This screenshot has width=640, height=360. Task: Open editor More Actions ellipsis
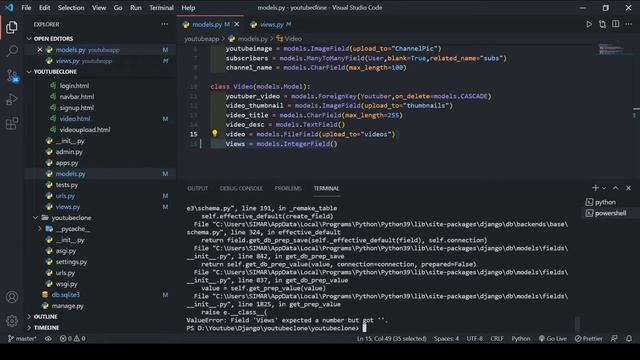[x=629, y=24]
